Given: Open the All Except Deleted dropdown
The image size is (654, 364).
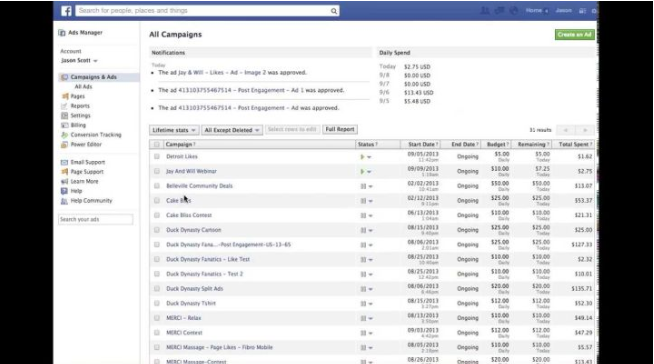Looking at the screenshot, I should 232,130.
